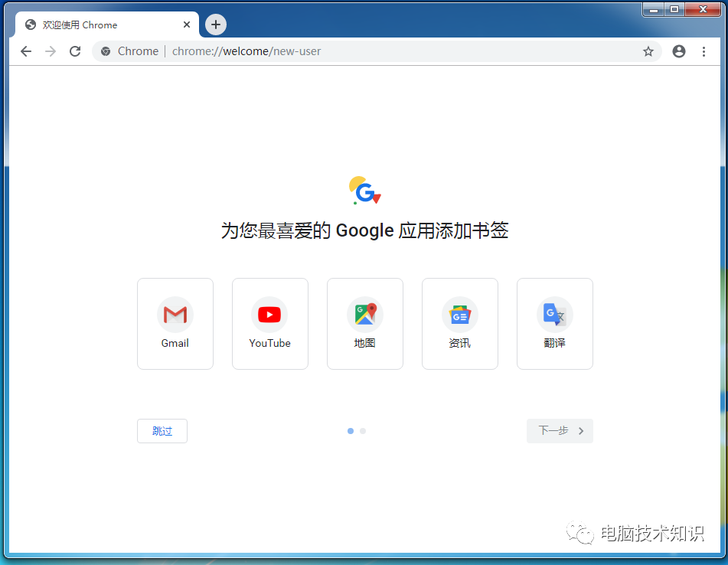Screen dimensions: 728x565
Task: Focus the address bar URL field
Action: (x=376, y=51)
